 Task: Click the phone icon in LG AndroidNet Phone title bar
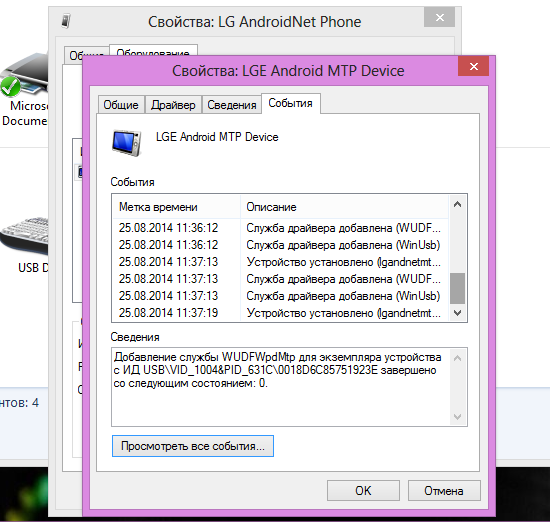(x=66, y=21)
